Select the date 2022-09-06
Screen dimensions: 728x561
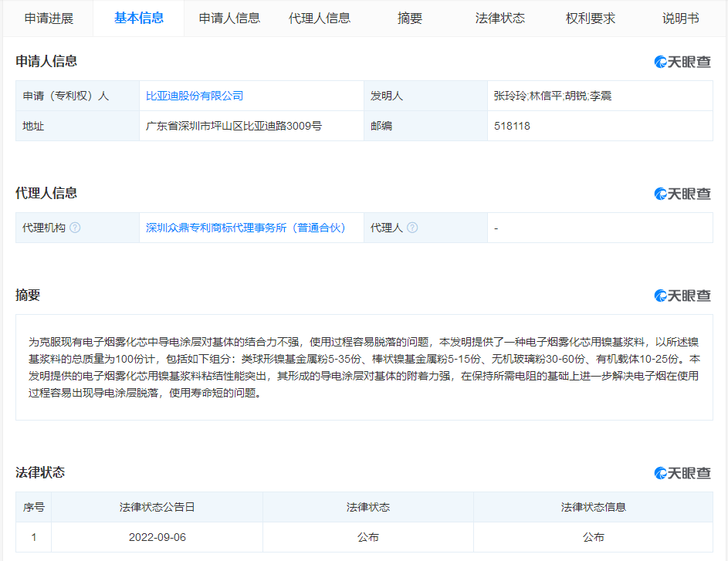(157, 537)
